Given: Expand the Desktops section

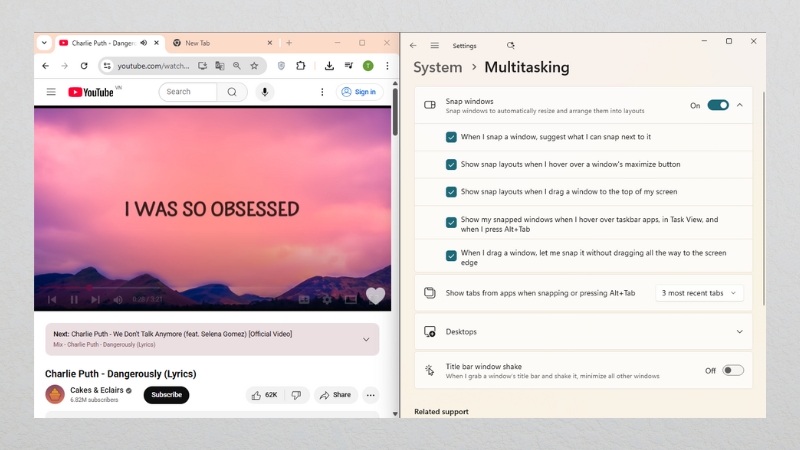Looking at the screenshot, I should coord(583,332).
